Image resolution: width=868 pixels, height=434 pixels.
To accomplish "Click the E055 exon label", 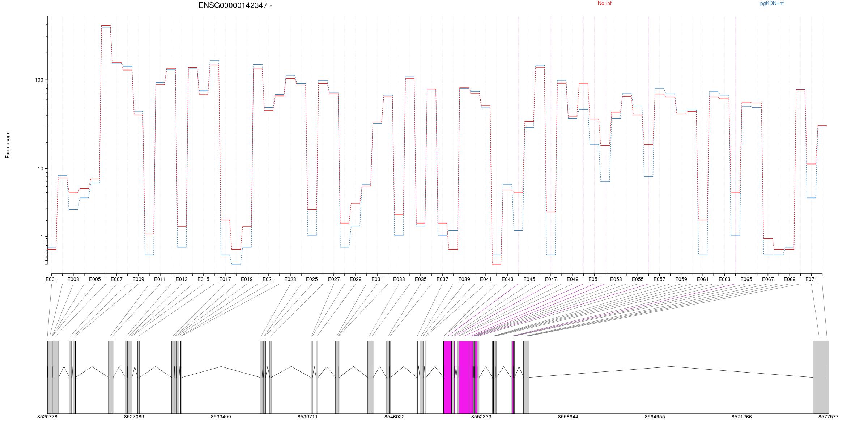I will pos(638,279).
